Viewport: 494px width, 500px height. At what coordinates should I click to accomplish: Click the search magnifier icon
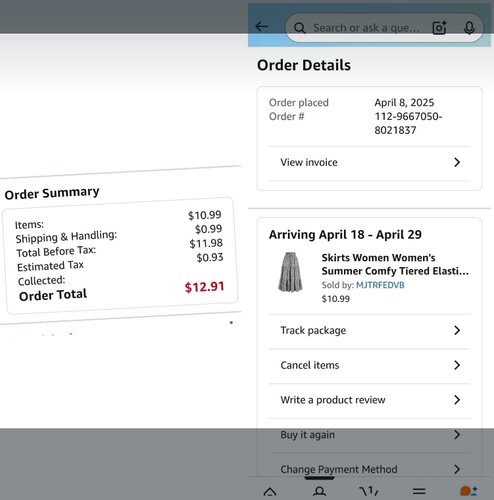300,28
